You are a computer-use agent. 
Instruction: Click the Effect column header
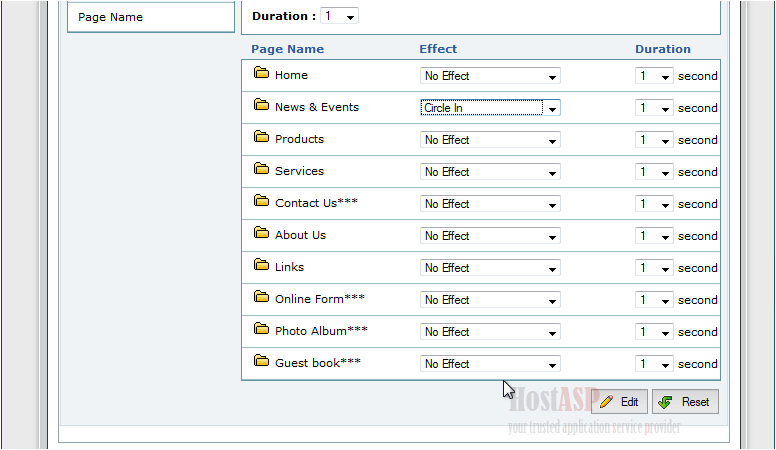point(438,49)
